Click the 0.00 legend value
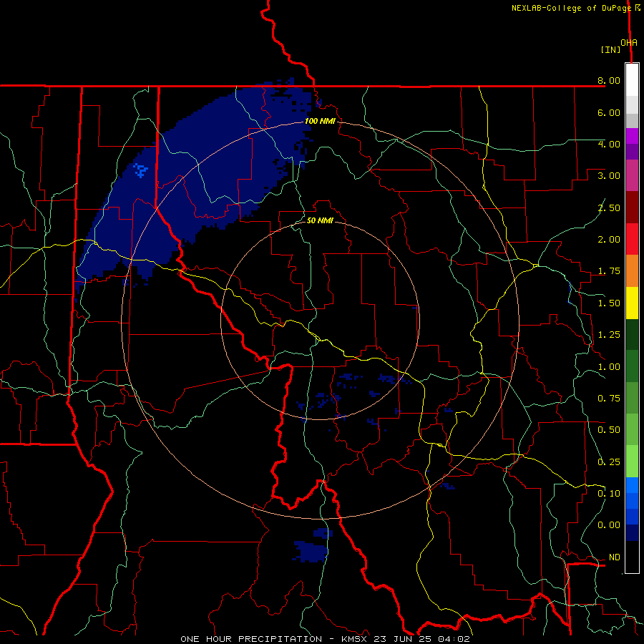This screenshot has width=644, height=644. coord(609,525)
